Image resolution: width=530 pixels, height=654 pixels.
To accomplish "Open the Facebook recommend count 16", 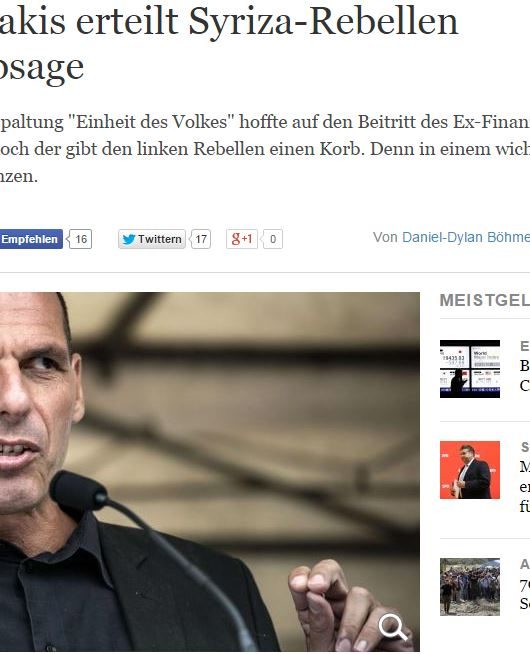I will 80,239.
